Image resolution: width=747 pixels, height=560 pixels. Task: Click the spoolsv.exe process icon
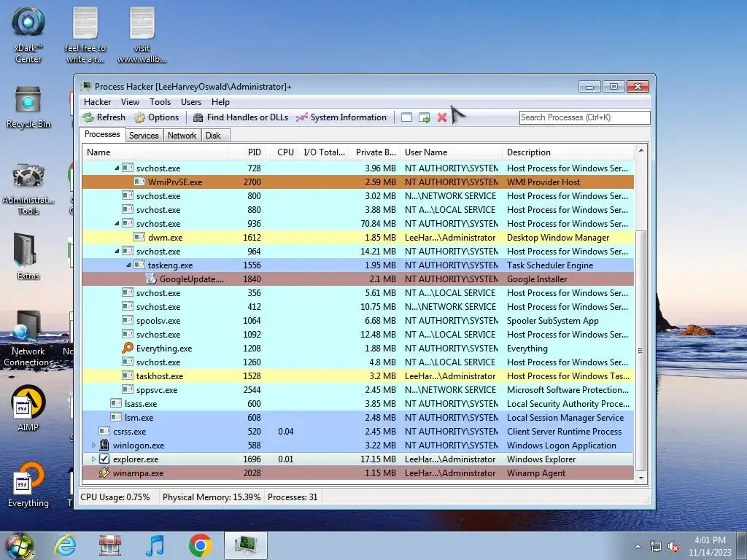point(127,321)
